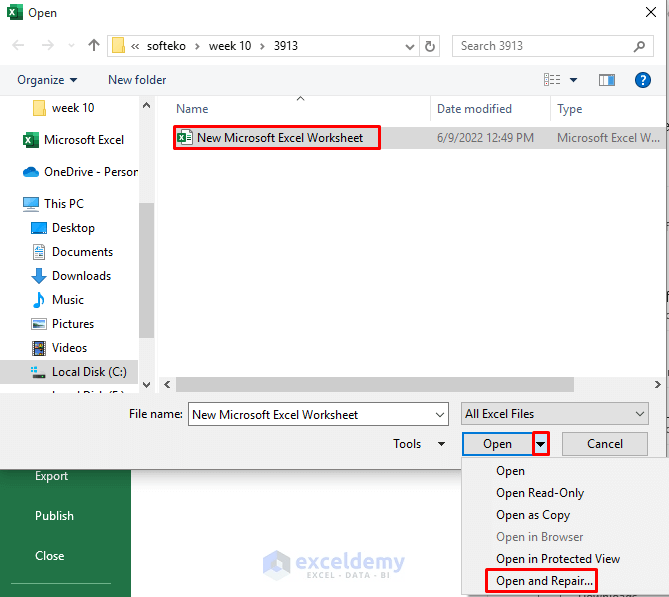Click Close in Excel backstage sidebar

point(49,556)
